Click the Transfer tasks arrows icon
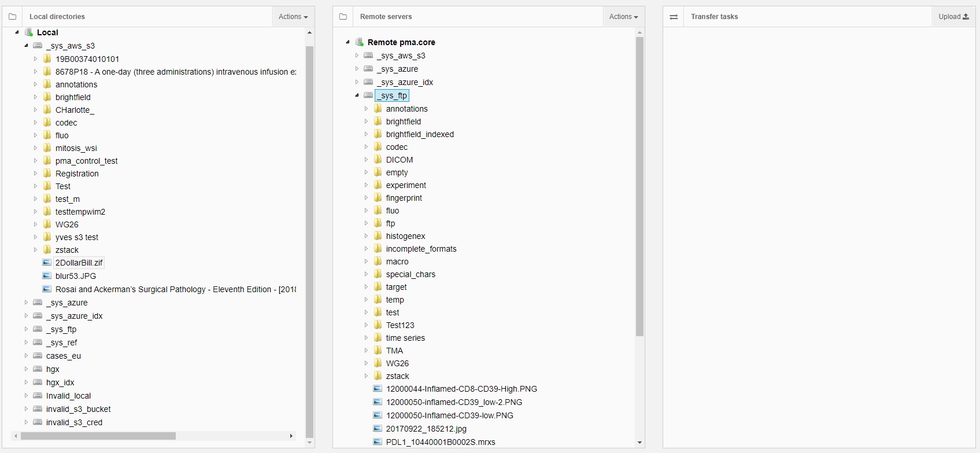 pyautogui.click(x=674, y=17)
